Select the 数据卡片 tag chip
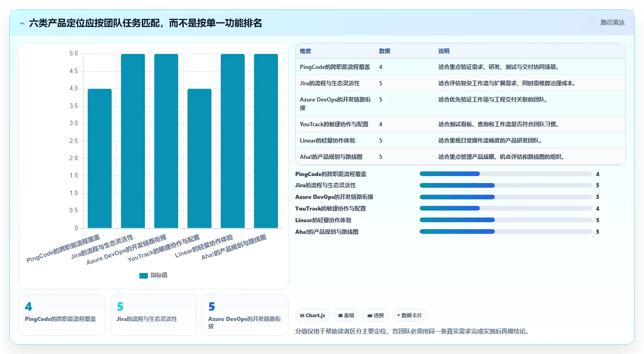The image size is (644, 354). click(409, 315)
